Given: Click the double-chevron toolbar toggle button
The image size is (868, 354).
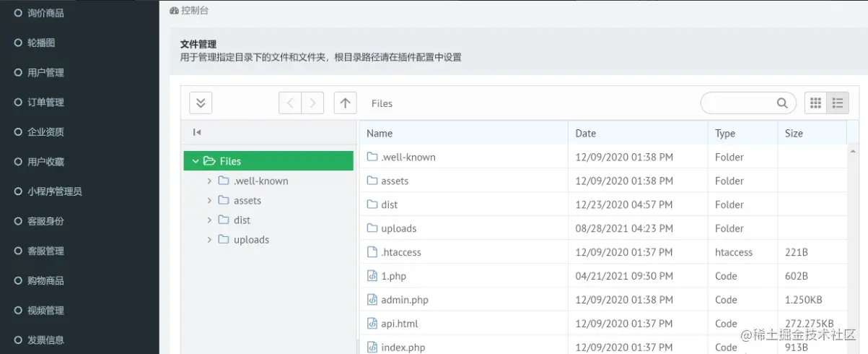Looking at the screenshot, I should [201, 103].
